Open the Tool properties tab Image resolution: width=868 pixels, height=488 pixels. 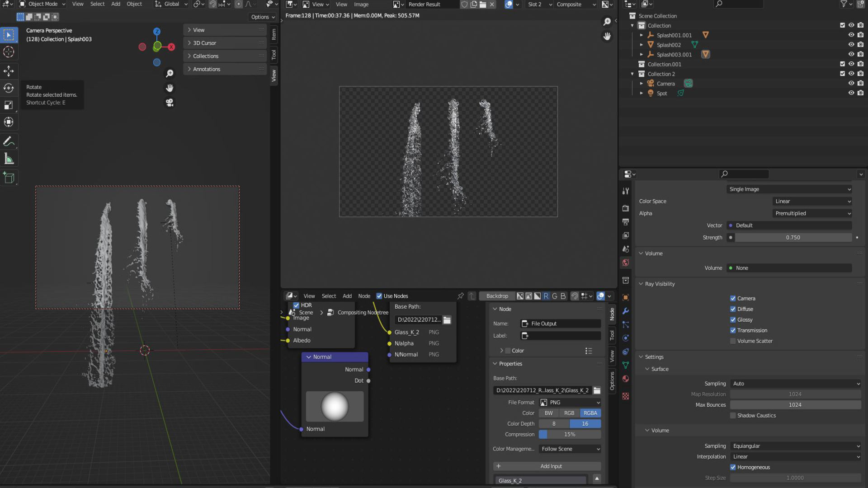pos(626,191)
